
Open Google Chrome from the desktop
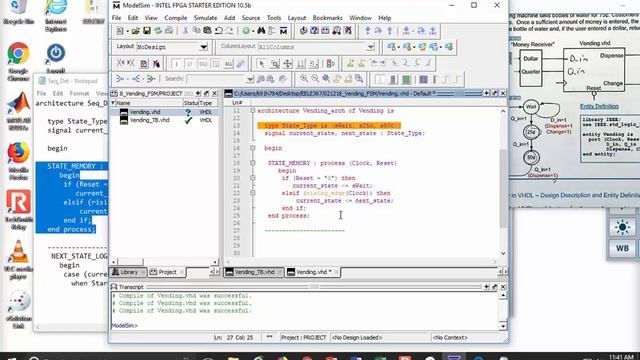18,60
